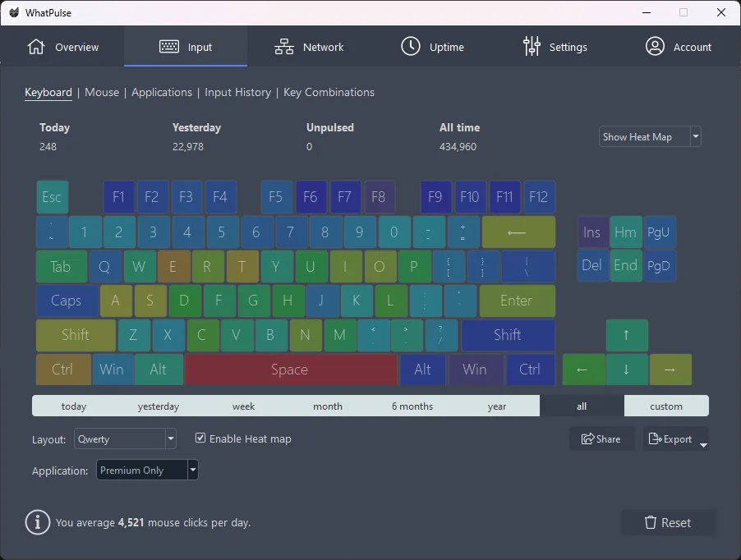
Task: Click the Enter key on heatmap keyboard
Action: tap(516, 301)
